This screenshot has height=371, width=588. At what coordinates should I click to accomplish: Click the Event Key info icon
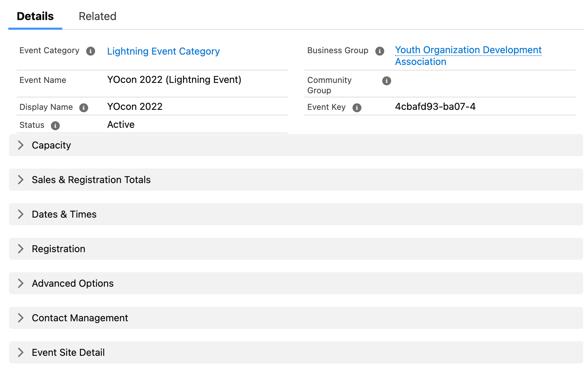[x=357, y=108]
